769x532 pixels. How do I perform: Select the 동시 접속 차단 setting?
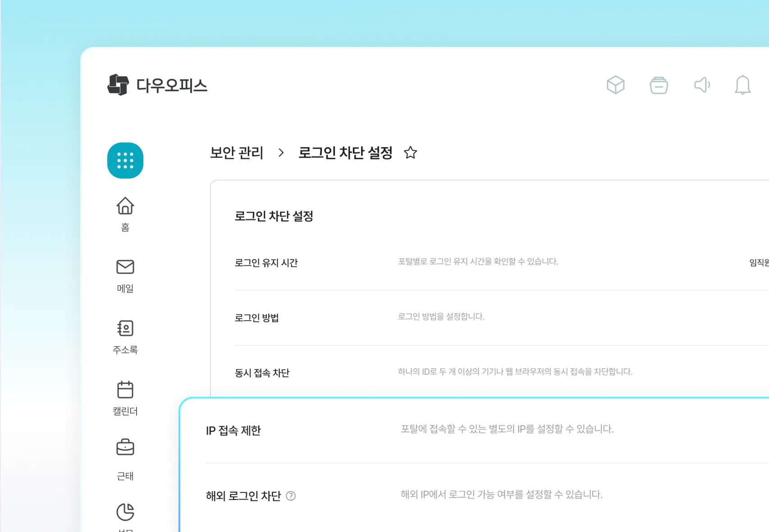point(262,373)
